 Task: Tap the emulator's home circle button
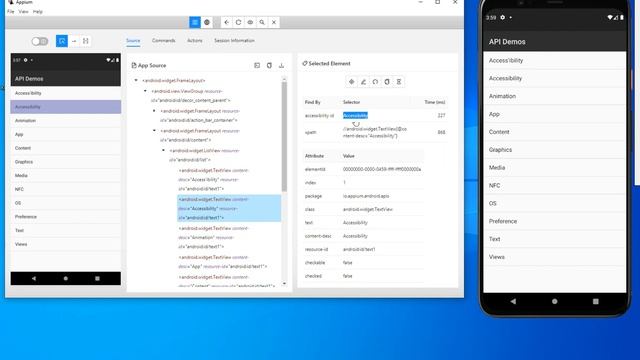554,301
